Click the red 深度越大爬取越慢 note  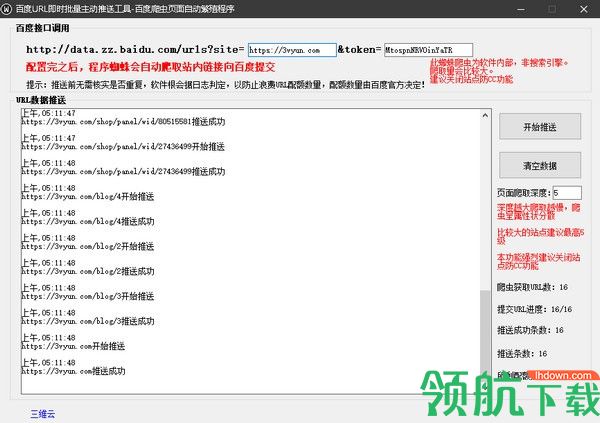point(538,211)
